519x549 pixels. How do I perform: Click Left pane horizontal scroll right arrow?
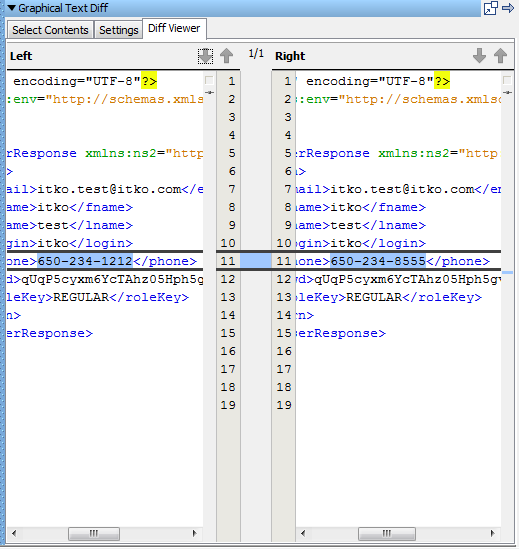click(x=195, y=533)
